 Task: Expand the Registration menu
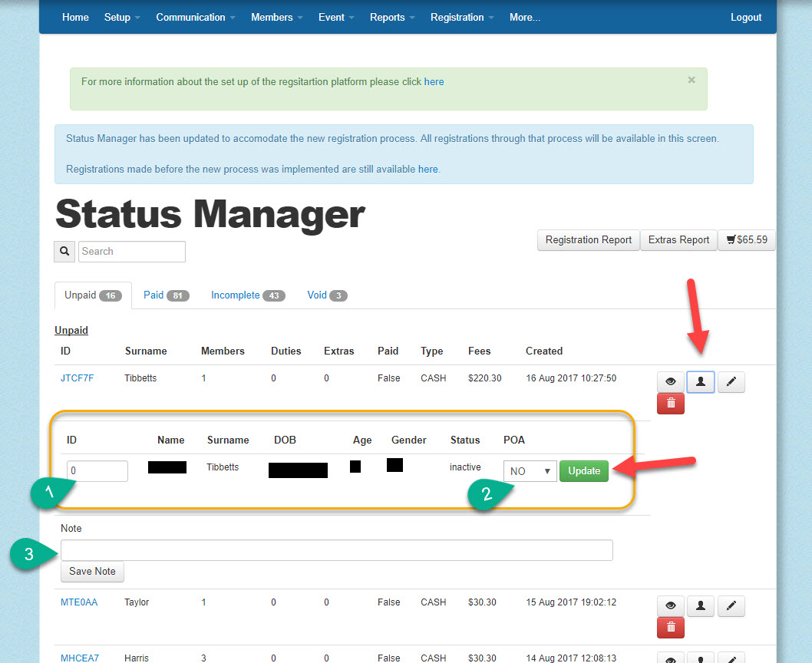462,17
